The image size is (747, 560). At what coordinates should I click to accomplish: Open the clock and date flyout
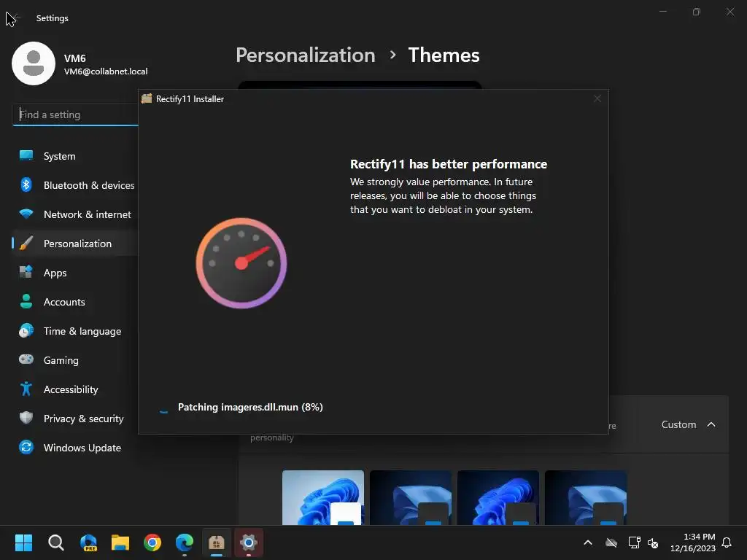click(x=693, y=542)
